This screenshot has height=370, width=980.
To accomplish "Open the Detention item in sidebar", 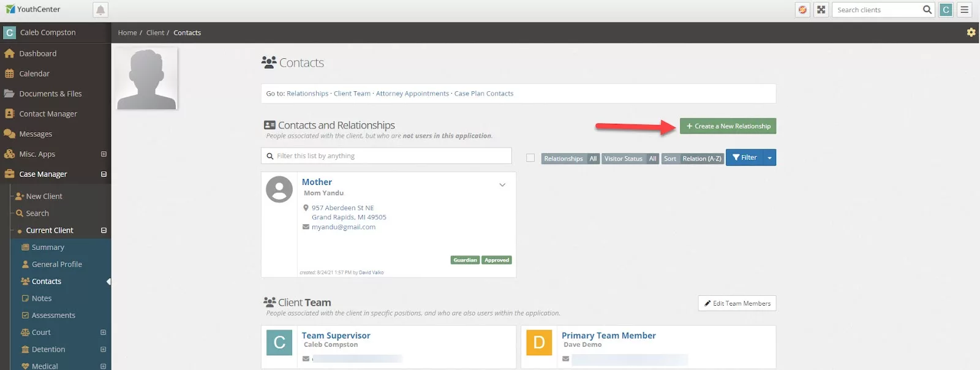I will pos(48,350).
